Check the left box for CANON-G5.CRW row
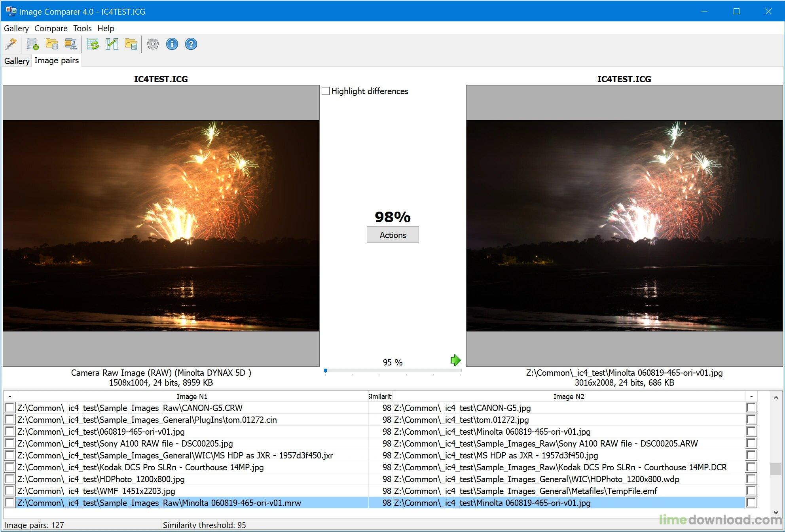Image resolution: width=785 pixels, height=532 pixels. point(9,408)
